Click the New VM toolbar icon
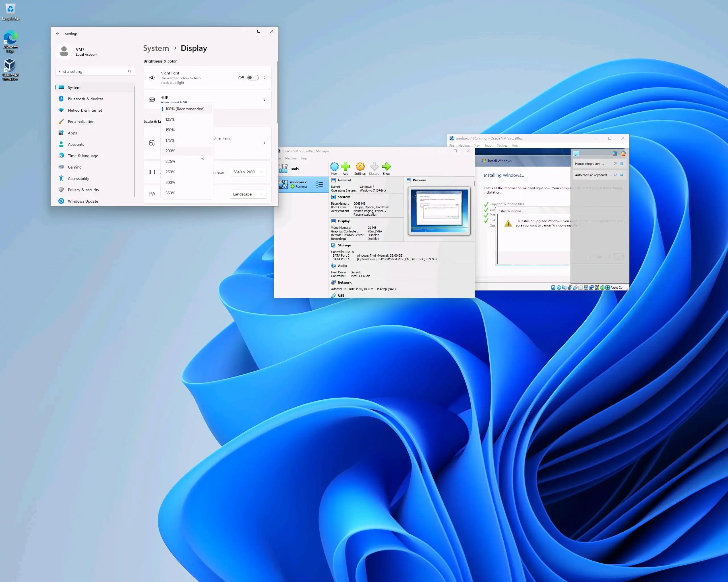This screenshot has width=728, height=582. point(334,168)
